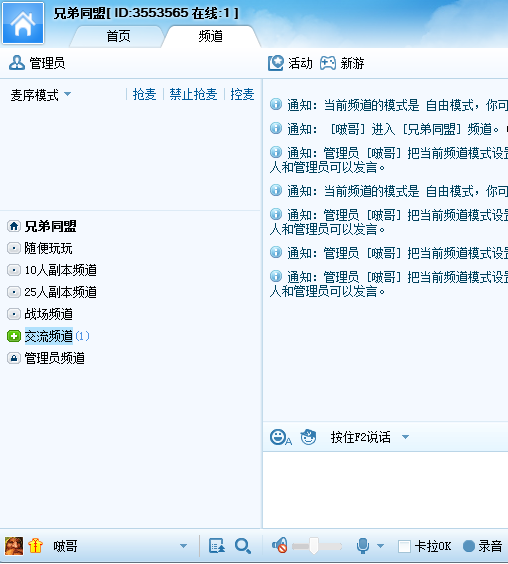Enable the 卡拉OK checkbox

404,546
